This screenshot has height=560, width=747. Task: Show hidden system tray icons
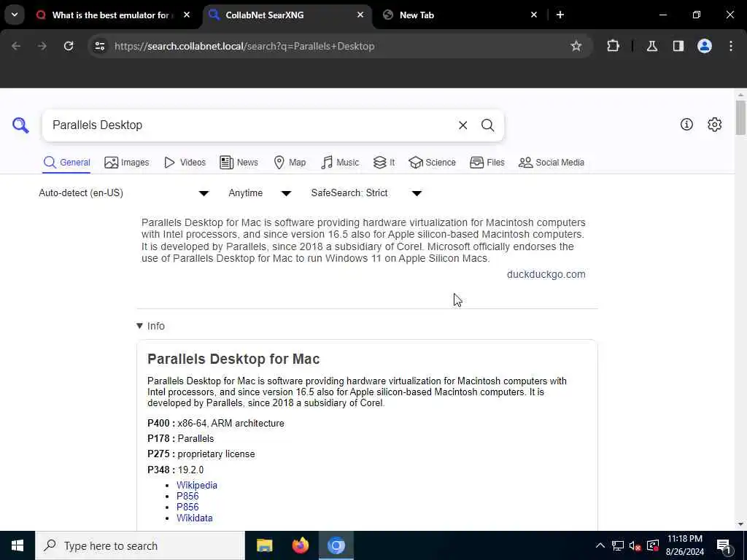click(x=600, y=545)
